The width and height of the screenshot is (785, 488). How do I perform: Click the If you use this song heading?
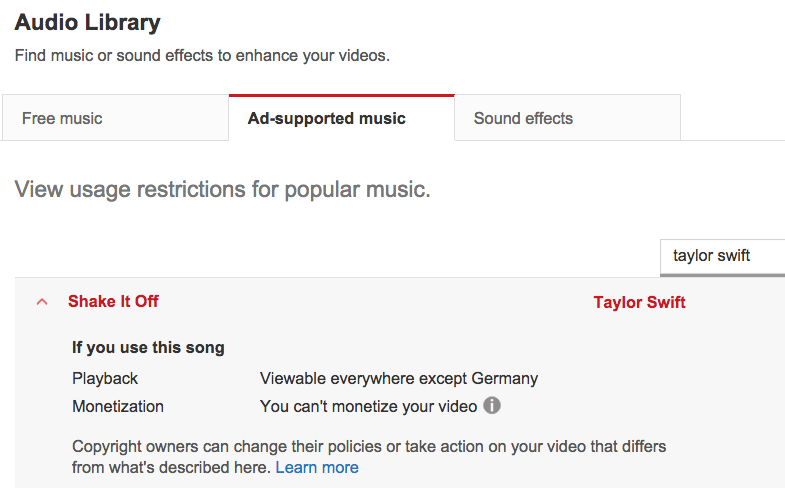[x=148, y=348]
